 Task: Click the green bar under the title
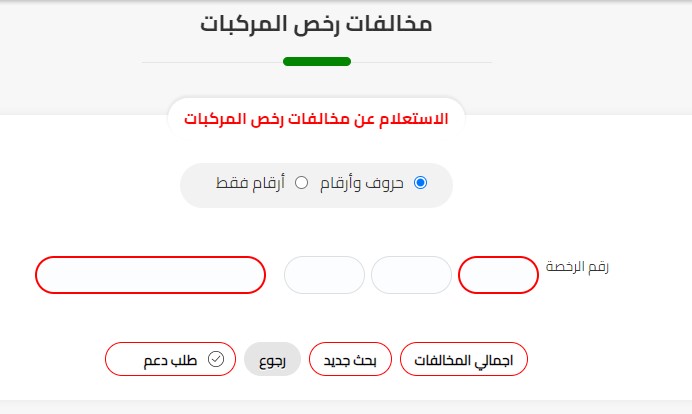316,62
